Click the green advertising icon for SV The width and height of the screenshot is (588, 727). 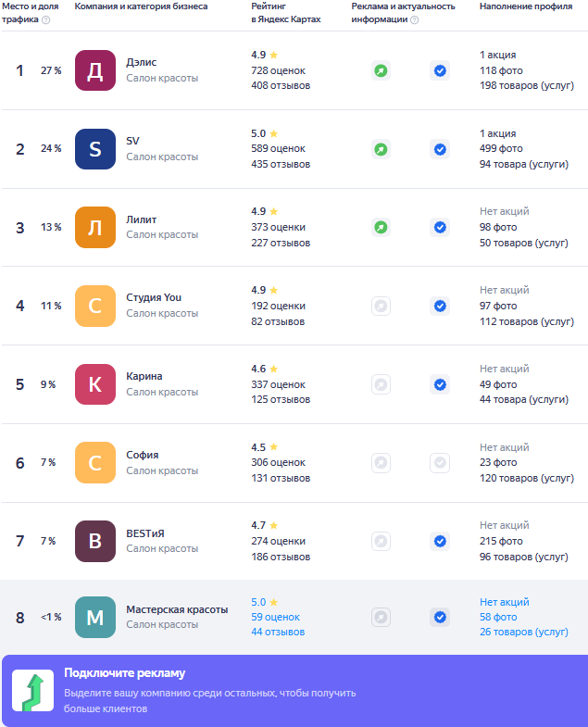coord(381,149)
